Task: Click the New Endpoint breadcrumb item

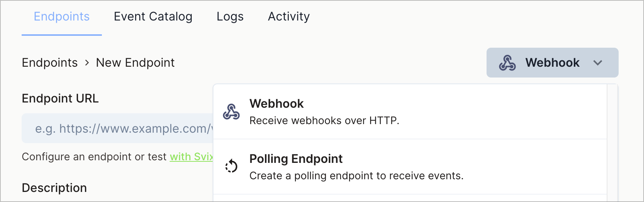Action: (x=135, y=63)
